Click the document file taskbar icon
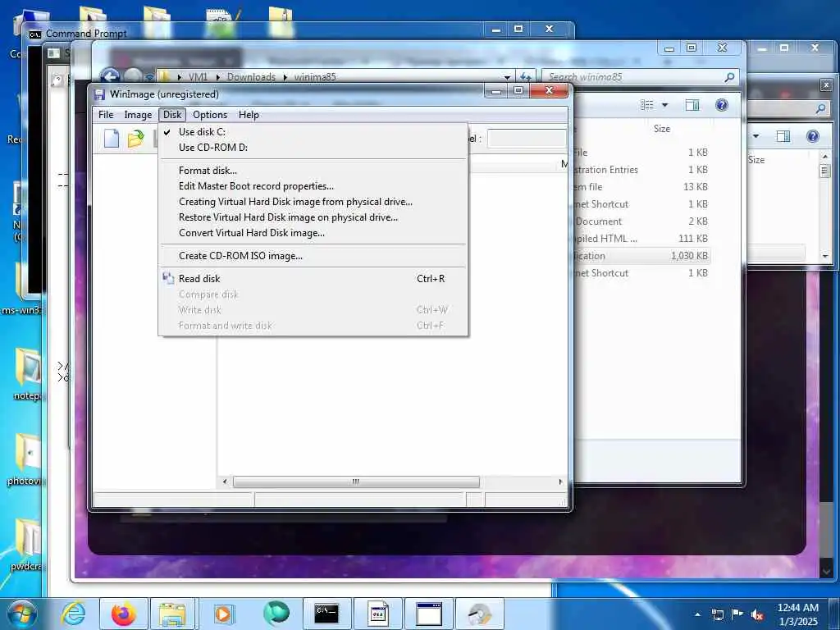840x630 pixels. click(377, 614)
